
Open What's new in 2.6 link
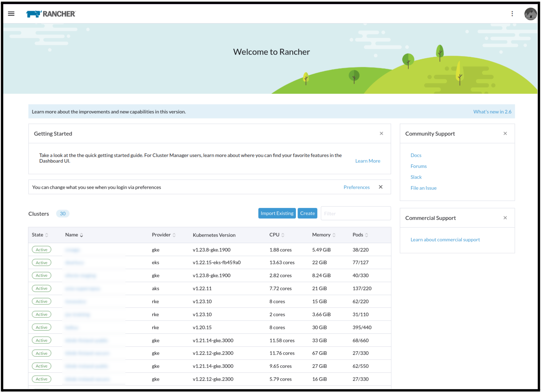click(492, 112)
